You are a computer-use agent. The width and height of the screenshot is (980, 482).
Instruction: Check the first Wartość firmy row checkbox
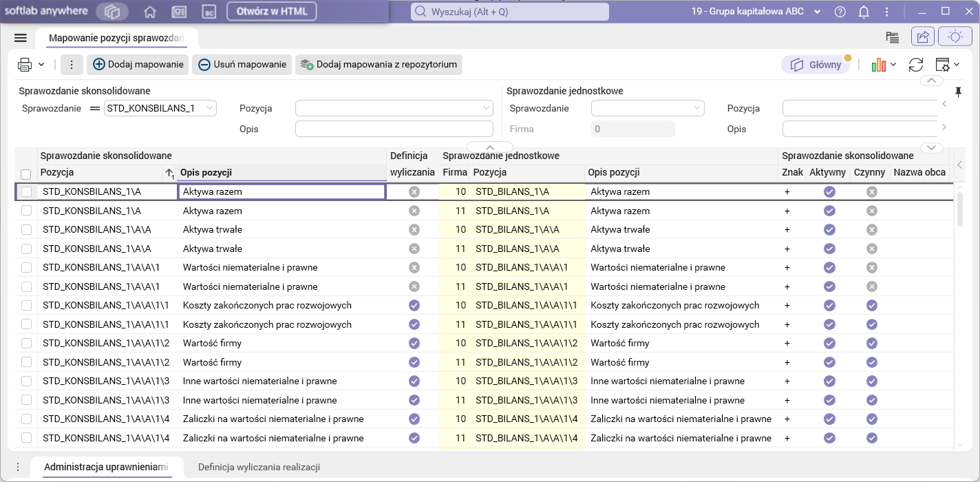pyautogui.click(x=27, y=343)
